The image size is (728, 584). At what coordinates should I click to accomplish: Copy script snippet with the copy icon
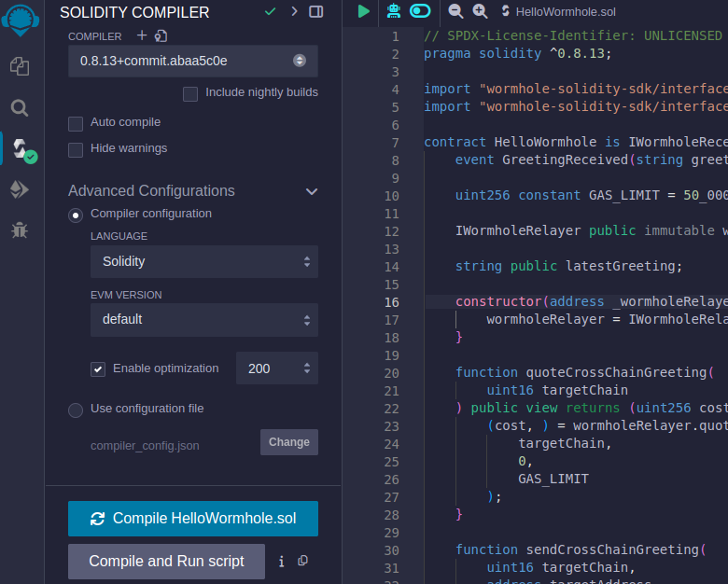pos(302,561)
